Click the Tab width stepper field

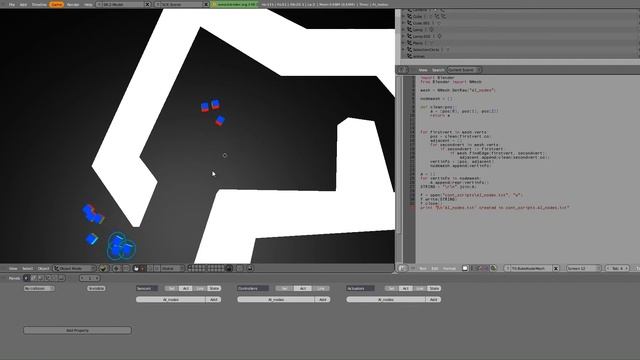coord(617,269)
